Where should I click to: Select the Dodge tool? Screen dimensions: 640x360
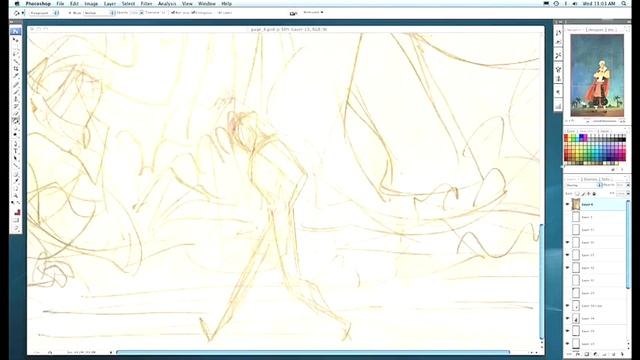coord(16,135)
